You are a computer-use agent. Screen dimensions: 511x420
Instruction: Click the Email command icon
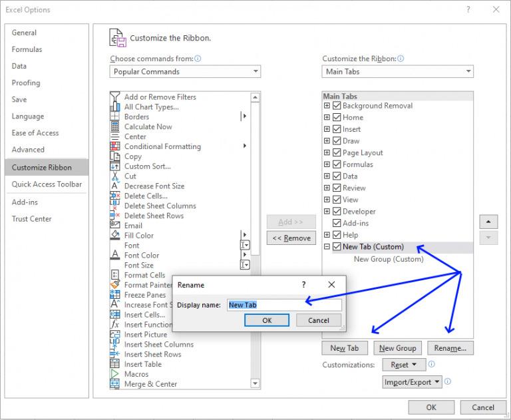click(x=114, y=226)
